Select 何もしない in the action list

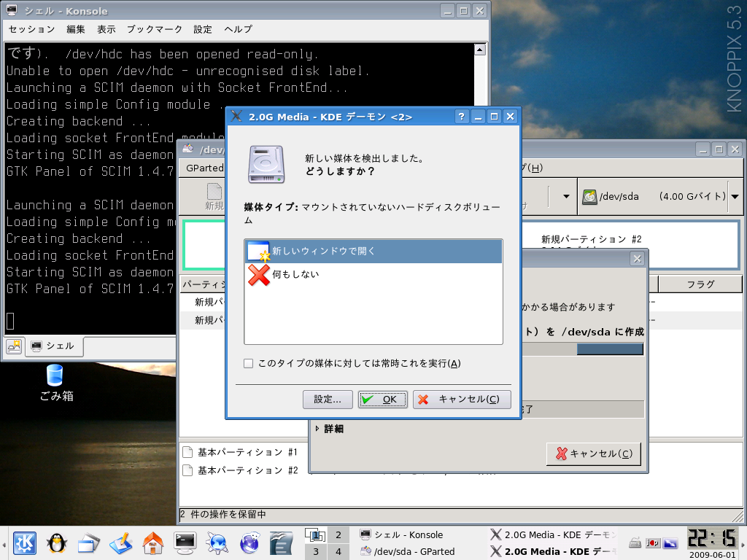[x=373, y=274]
